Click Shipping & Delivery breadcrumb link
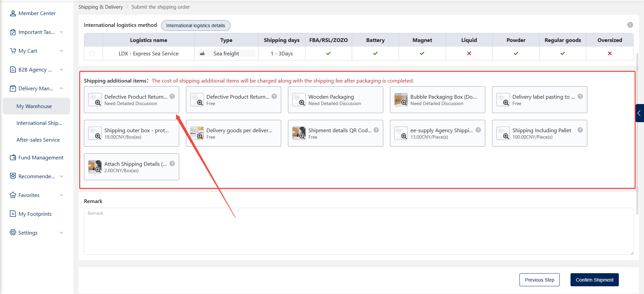 (x=101, y=7)
